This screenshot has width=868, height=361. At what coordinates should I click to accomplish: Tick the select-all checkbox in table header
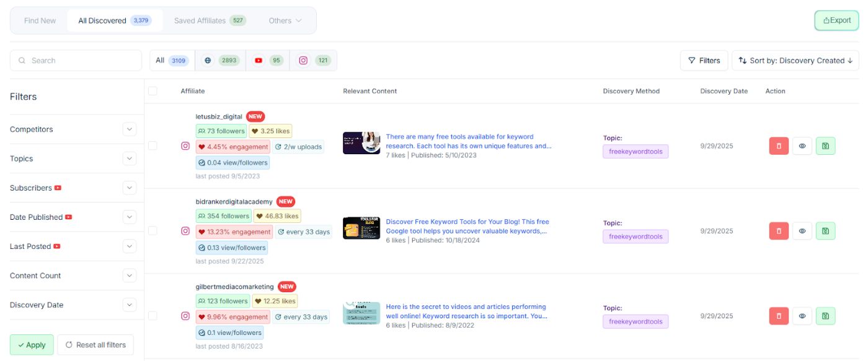point(153,91)
